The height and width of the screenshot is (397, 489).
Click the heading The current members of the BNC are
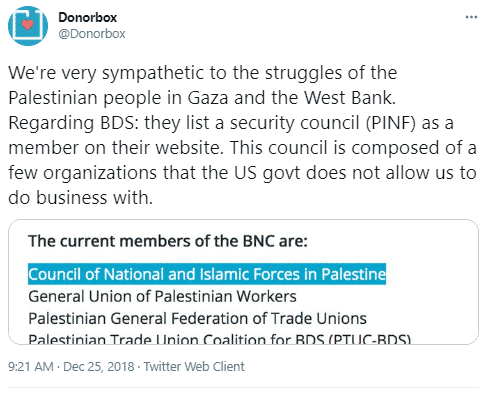pyautogui.click(x=168, y=241)
